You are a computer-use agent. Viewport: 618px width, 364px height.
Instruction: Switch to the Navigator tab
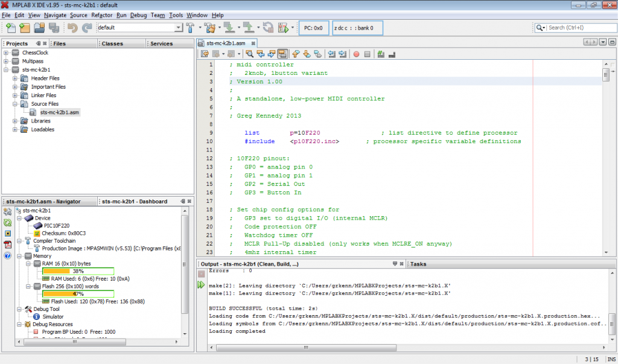(49, 201)
